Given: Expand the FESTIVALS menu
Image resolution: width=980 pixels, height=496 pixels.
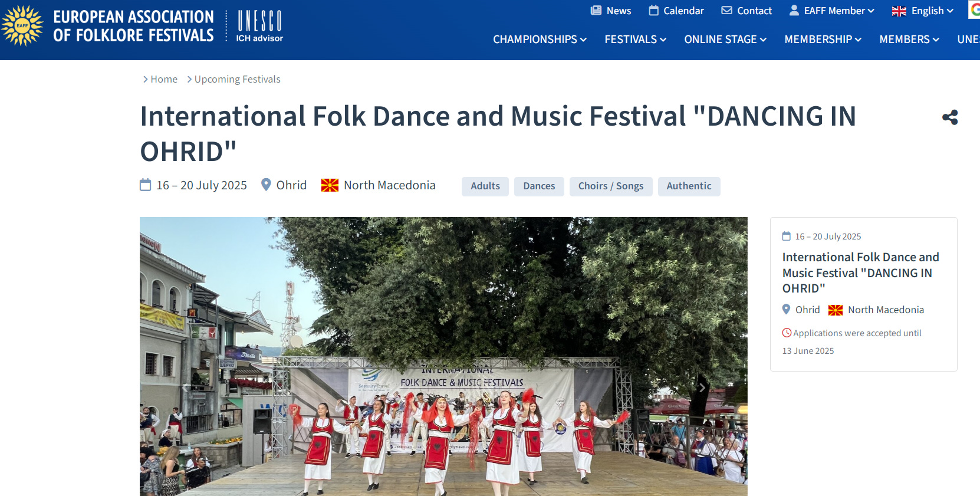Looking at the screenshot, I should coord(635,40).
